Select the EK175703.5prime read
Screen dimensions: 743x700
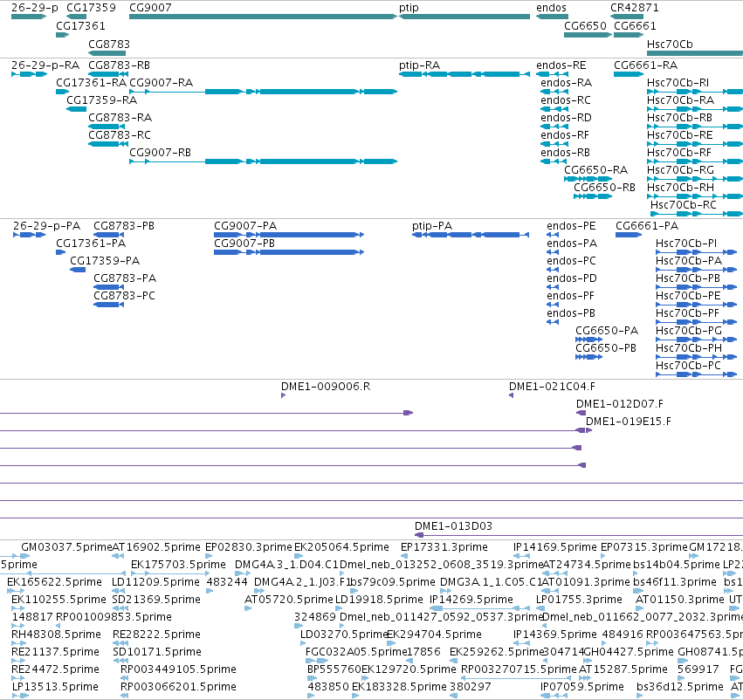pos(170,573)
